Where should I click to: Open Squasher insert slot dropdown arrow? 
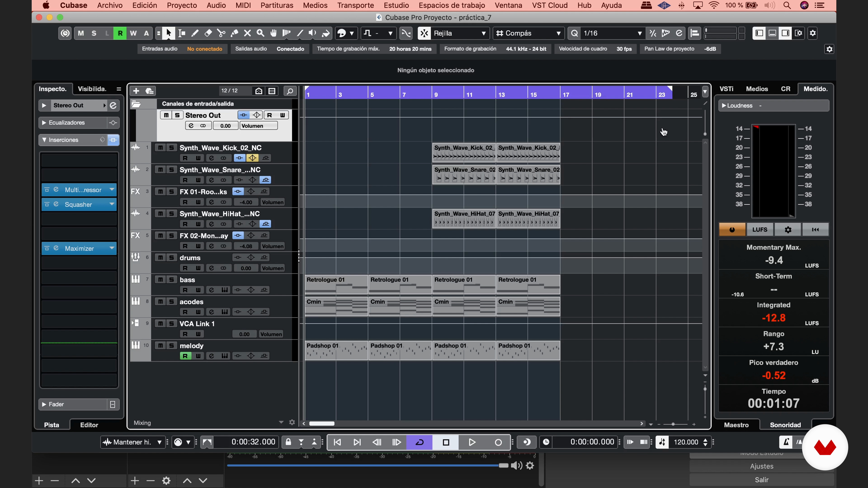pyautogui.click(x=111, y=204)
